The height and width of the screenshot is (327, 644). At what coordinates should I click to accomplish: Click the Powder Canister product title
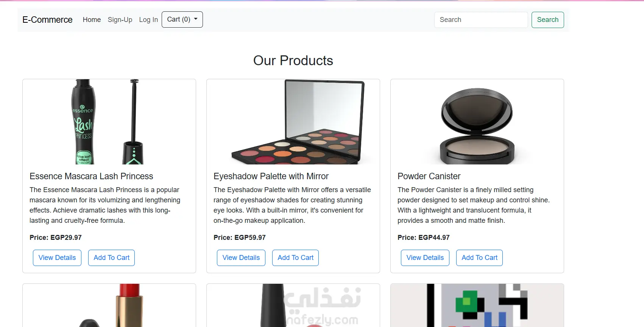[x=429, y=176]
